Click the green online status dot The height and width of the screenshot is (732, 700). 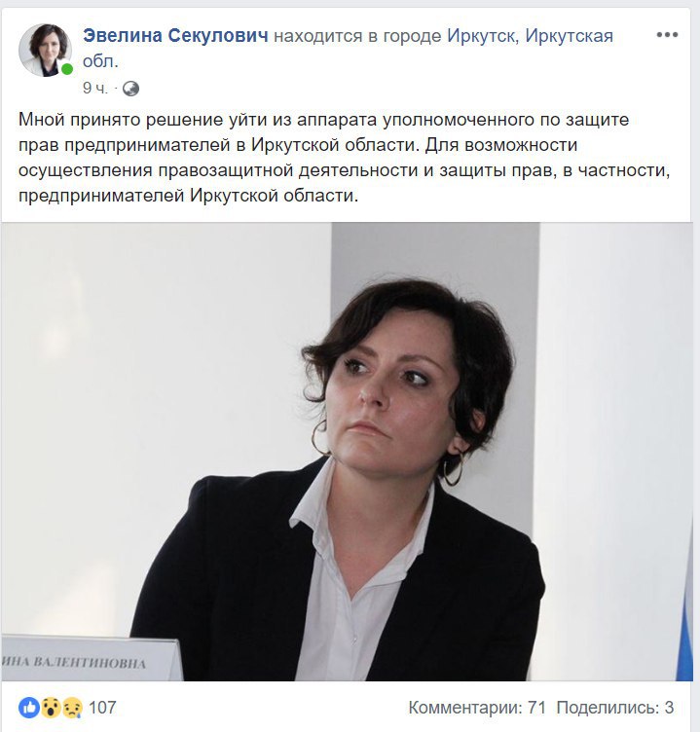[67, 69]
